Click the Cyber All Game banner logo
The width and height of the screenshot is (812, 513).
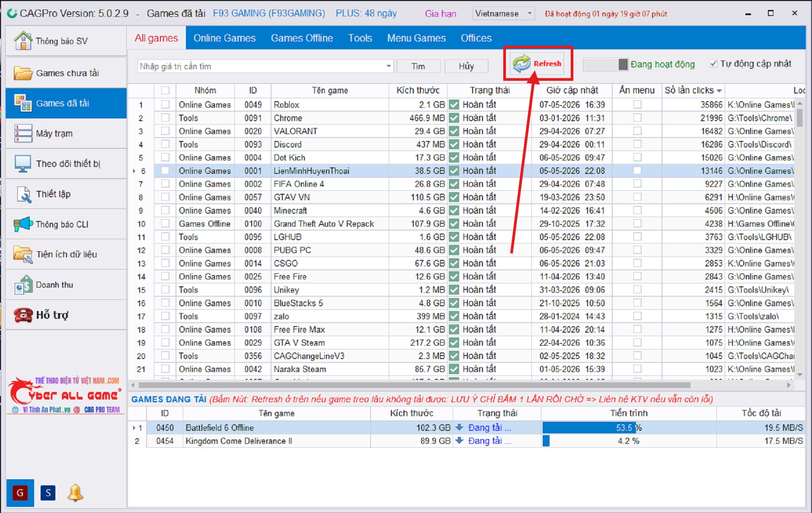click(x=66, y=395)
